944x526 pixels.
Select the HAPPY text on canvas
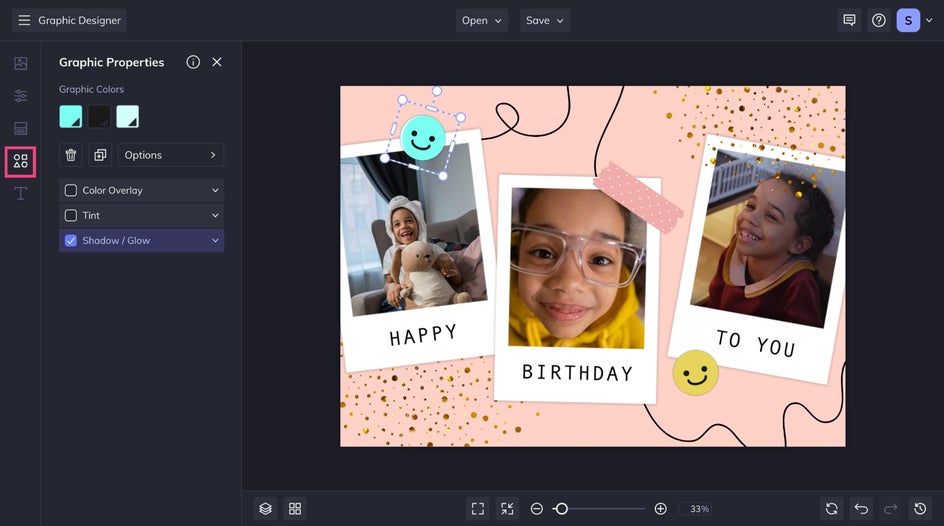[423, 335]
